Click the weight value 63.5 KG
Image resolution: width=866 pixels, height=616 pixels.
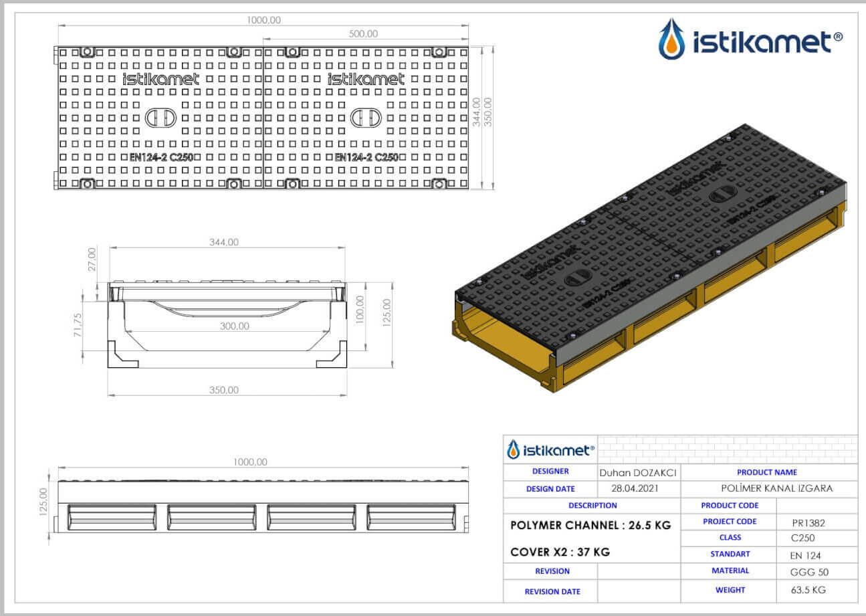coord(804,590)
